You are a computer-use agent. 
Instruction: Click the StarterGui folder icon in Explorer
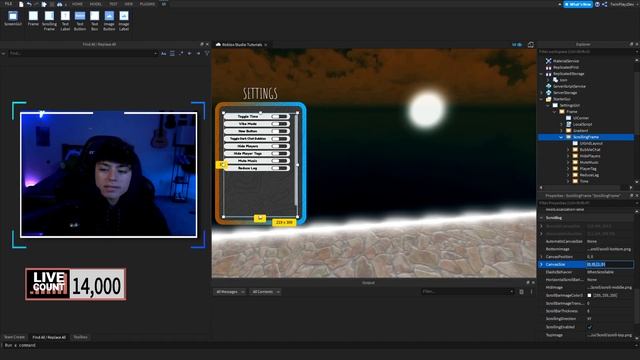549,99
